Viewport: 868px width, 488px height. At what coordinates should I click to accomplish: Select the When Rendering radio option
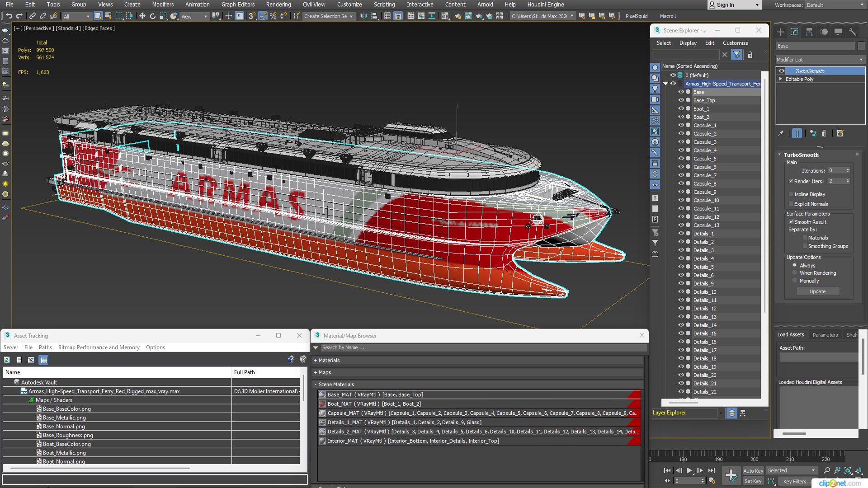pyautogui.click(x=794, y=273)
